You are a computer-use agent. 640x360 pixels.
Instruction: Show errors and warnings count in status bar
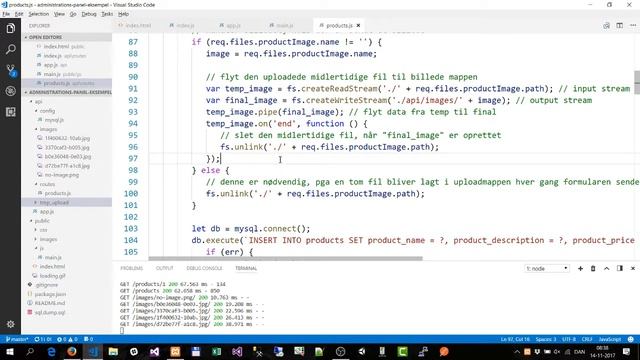(67, 339)
